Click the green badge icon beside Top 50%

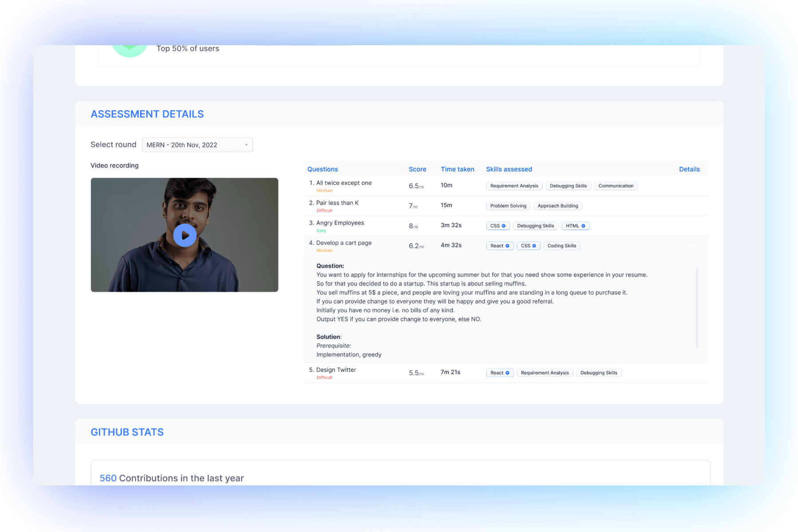coord(129,50)
